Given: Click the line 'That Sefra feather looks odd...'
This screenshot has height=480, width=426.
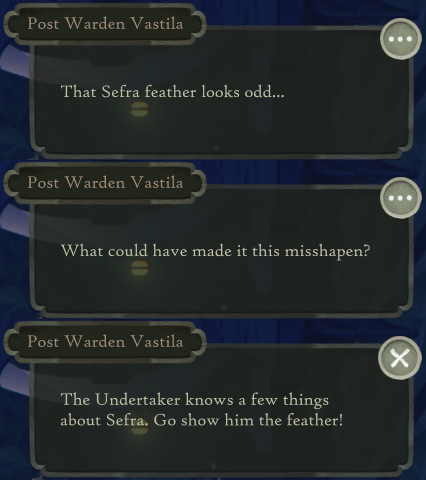Looking at the screenshot, I should click(x=173, y=92).
